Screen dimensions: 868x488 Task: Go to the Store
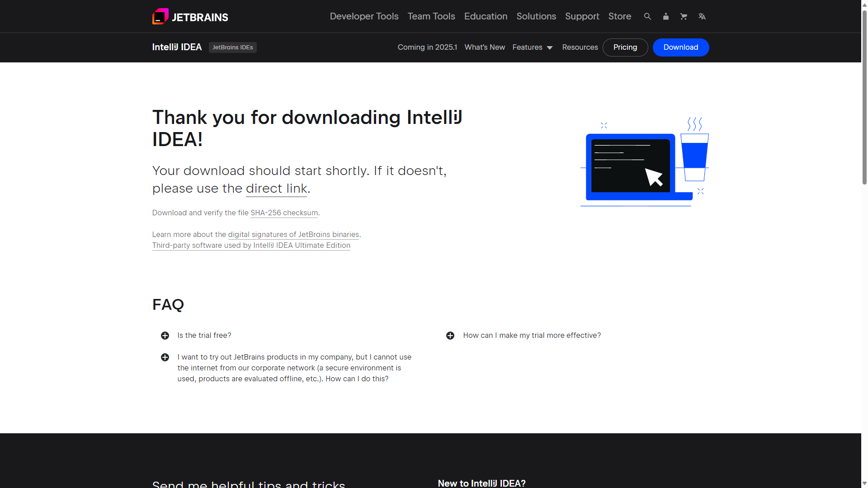coord(619,16)
